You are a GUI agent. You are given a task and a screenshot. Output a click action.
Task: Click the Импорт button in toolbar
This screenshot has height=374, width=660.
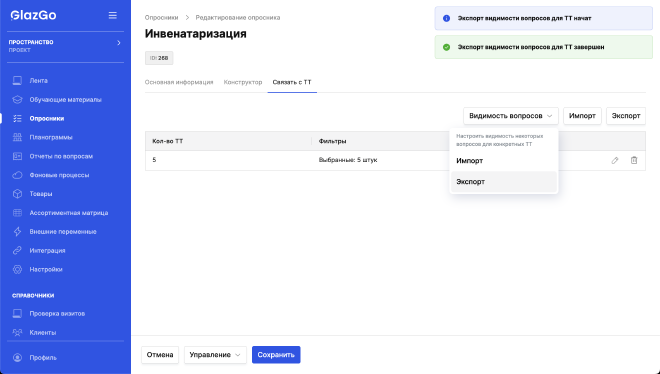pyautogui.click(x=582, y=116)
